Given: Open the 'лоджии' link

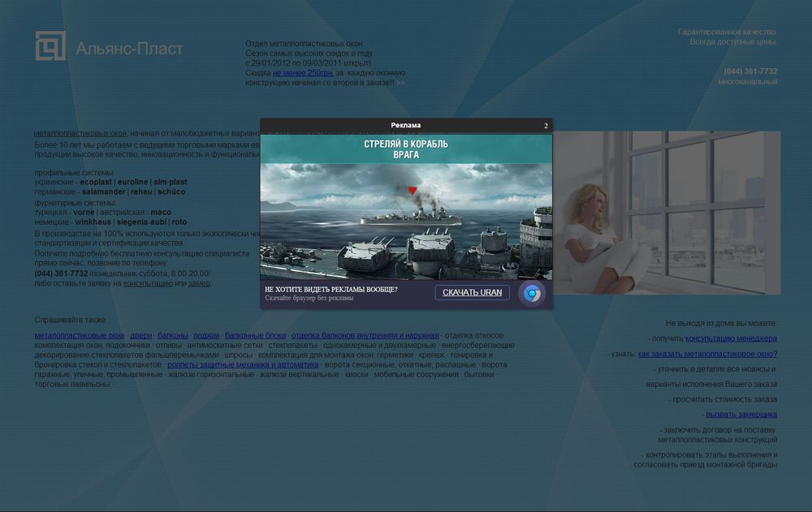Looking at the screenshot, I should [x=206, y=335].
